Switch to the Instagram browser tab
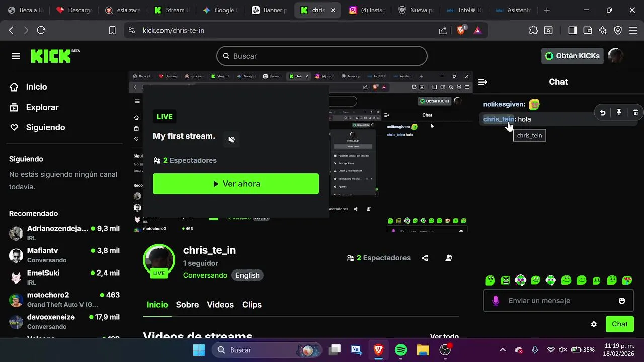The width and height of the screenshot is (644, 362). tap(368, 10)
